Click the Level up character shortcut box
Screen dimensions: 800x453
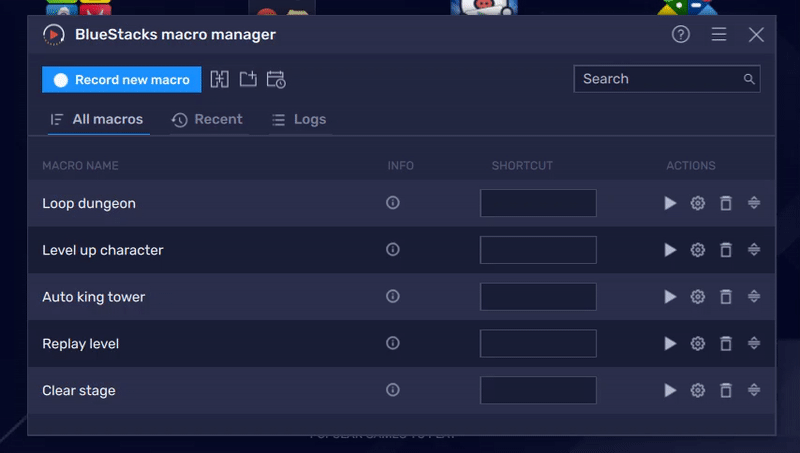tap(538, 250)
